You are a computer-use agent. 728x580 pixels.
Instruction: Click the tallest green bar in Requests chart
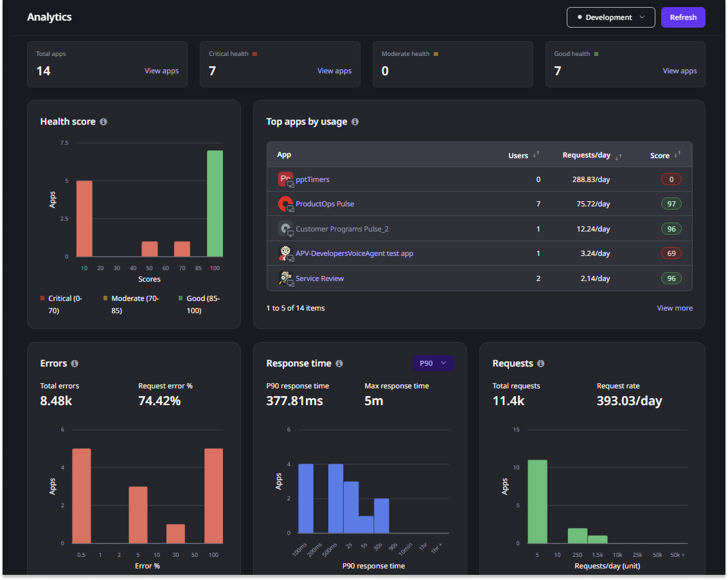pos(538,502)
